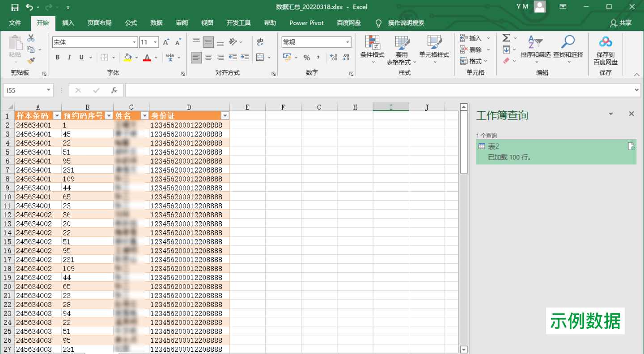Open Find and Select magnifier icon
This screenshot has width=644, height=354.
pos(568,42)
